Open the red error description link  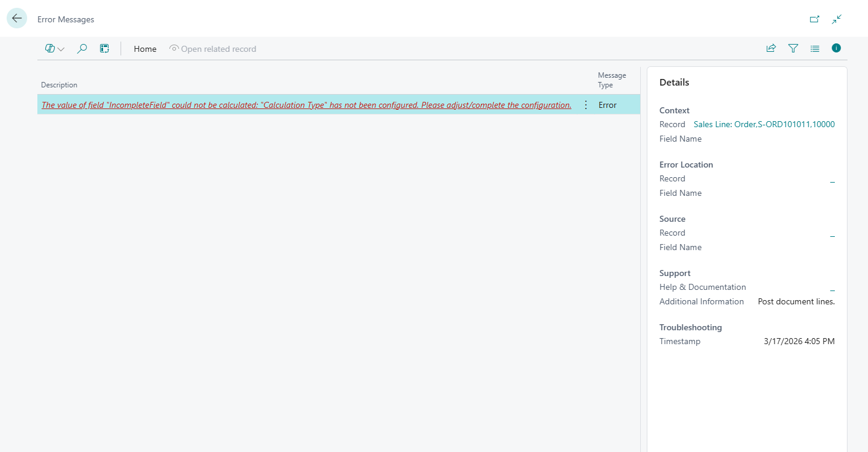coord(306,105)
